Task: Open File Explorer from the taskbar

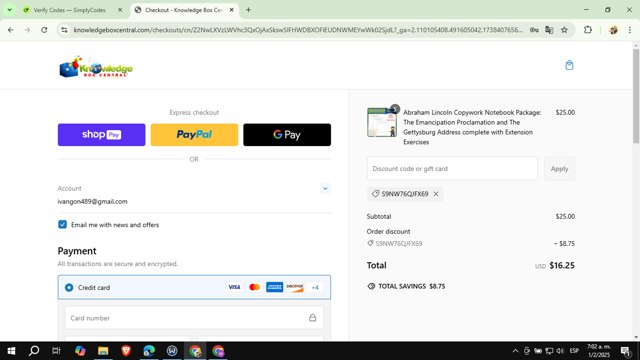Action: coord(103,351)
